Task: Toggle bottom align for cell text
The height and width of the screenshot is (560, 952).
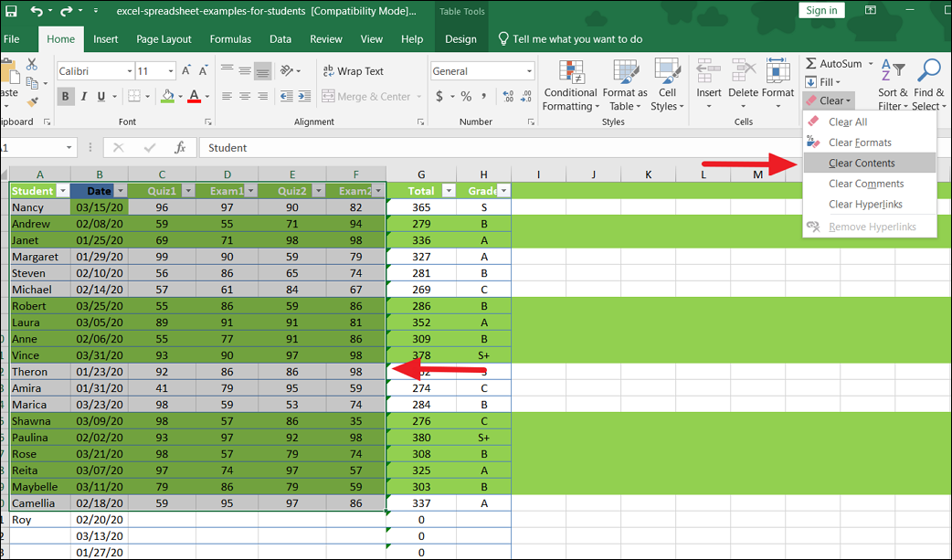Action: tap(262, 70)
